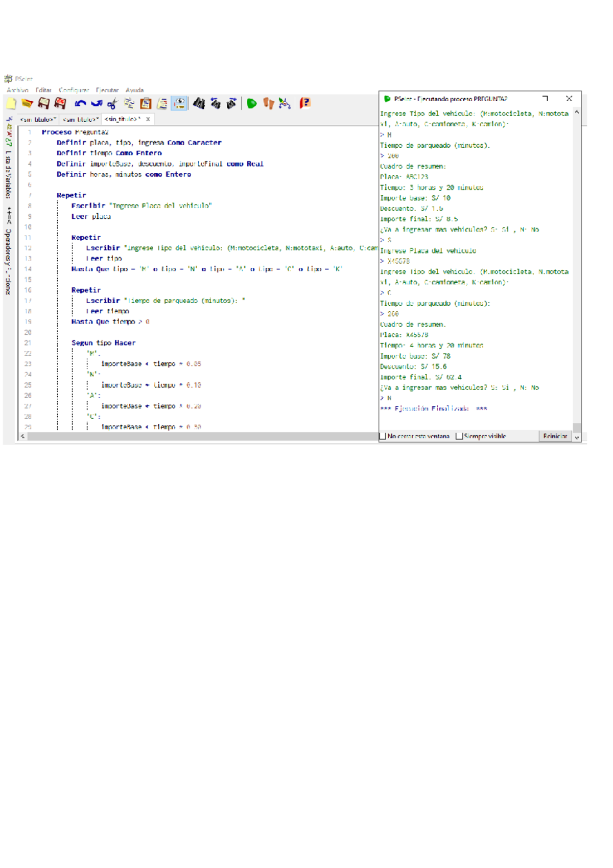Toggle the 'Siempre visible' checkbox
Image resolution: width=613 pixels, height=868 pixels.
pyautogui.click(x=459, y=436)
